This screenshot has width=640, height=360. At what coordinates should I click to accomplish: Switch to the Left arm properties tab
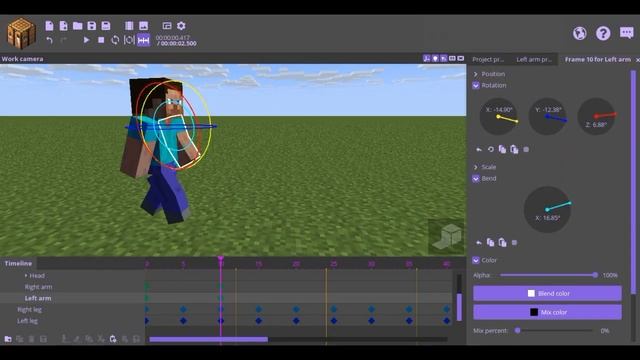(x=533, y=59)
